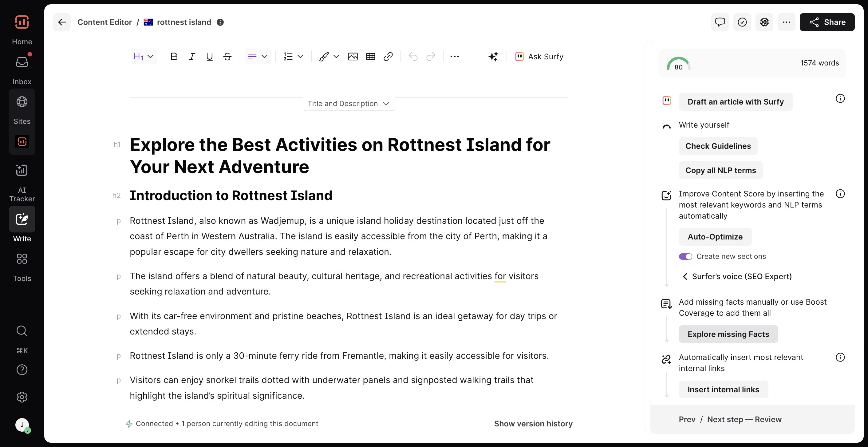
Task: Open the numbered list dropdown
Action: coord(294,57)
